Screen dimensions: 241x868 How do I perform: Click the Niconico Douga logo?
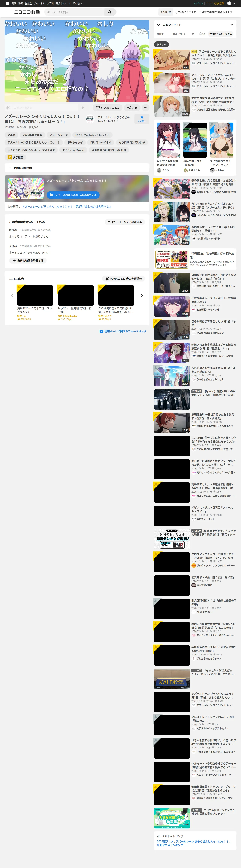(x=27, y=12)
